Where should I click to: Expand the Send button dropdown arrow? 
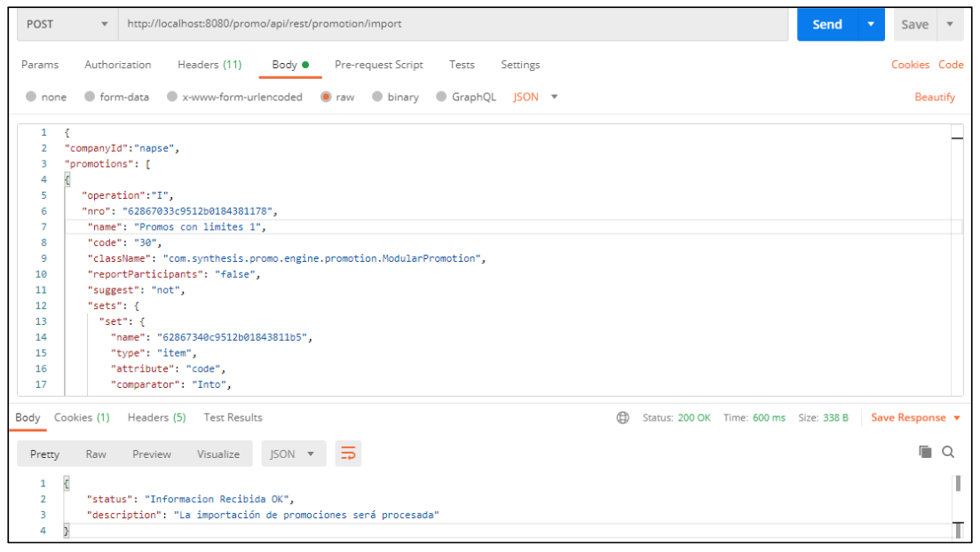pyautogui.click(x=871, y=24)
